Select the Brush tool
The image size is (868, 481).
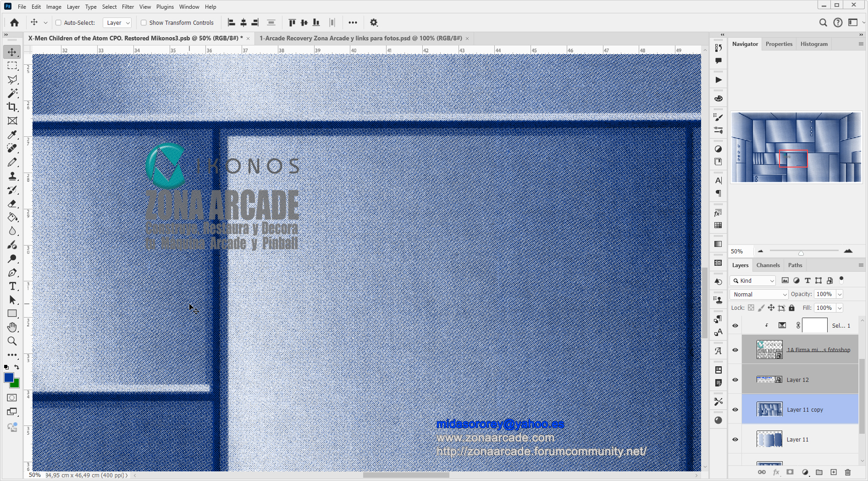pyautogui.click(x=12, y=162)
